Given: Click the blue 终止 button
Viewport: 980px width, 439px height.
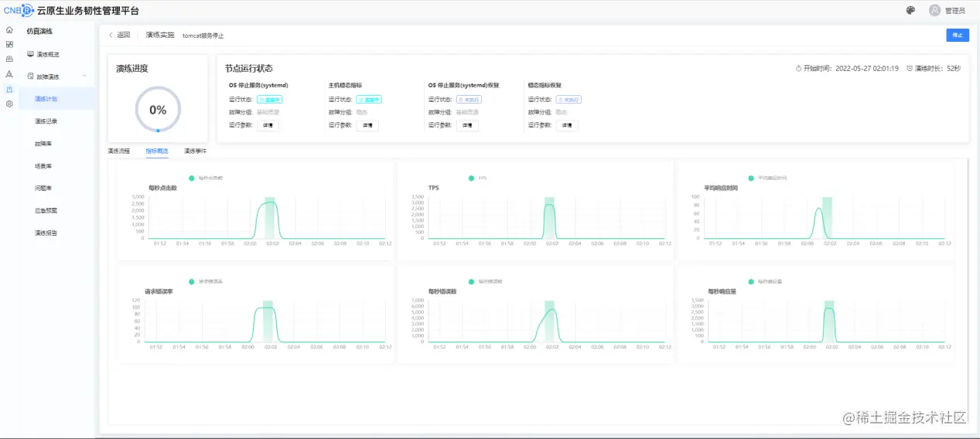Looking at the screenshot, I should coord(958,35).
